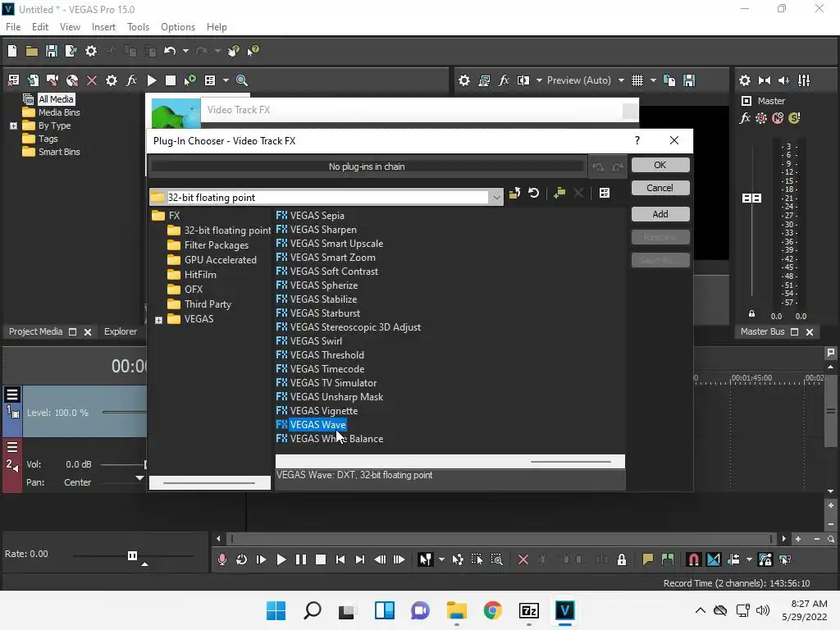Open the Views dropdown in Project Media toolbar
Image resolution: width=840 pixels, height=630 pixels.
click(x=226, y=80)
